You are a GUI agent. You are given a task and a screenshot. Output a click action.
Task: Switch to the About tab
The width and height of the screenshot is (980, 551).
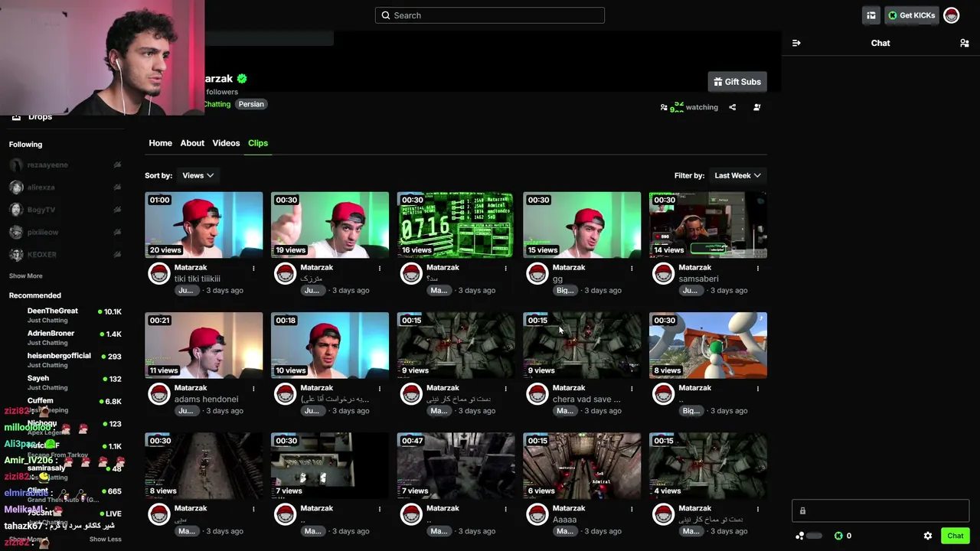click(x=192, y=143)
